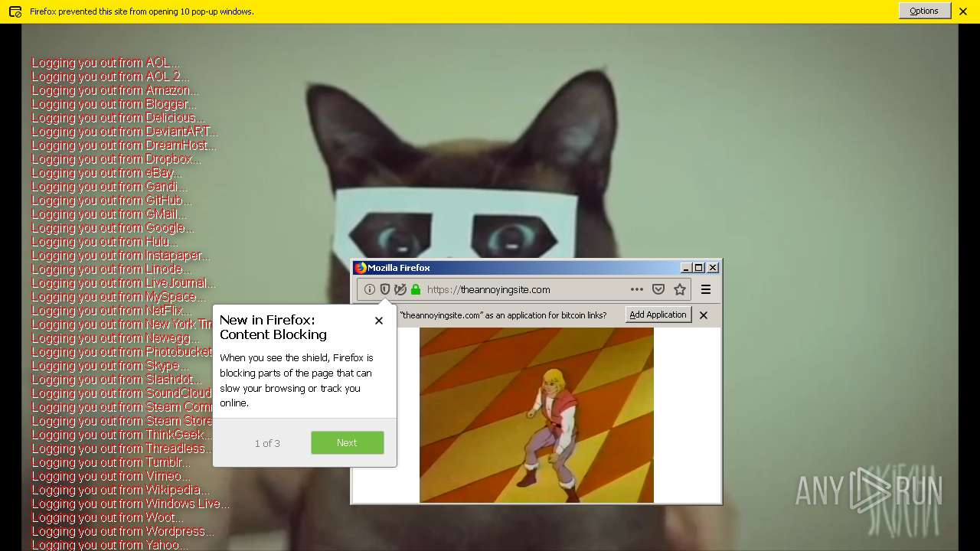Dismiss the yellow pop-up notification bar
980x551 pixels.
click(963, 11)
